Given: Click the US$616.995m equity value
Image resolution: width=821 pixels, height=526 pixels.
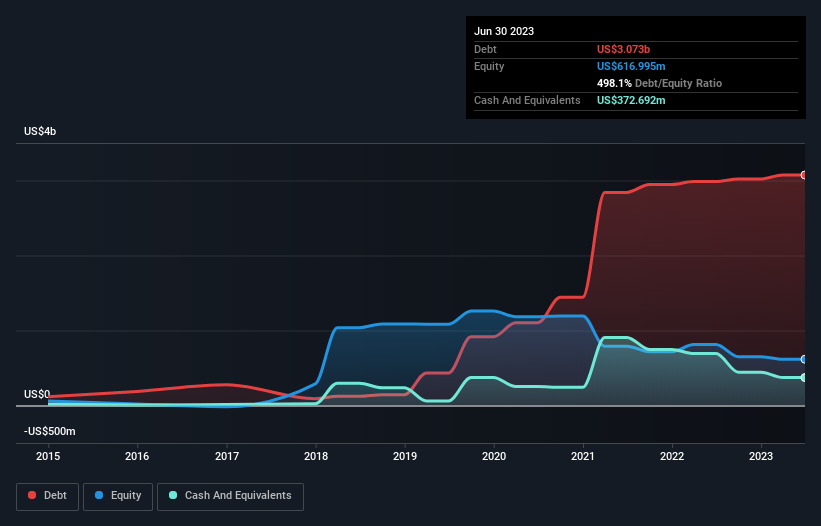Looking at the screenshot, I should coord(631,66).
